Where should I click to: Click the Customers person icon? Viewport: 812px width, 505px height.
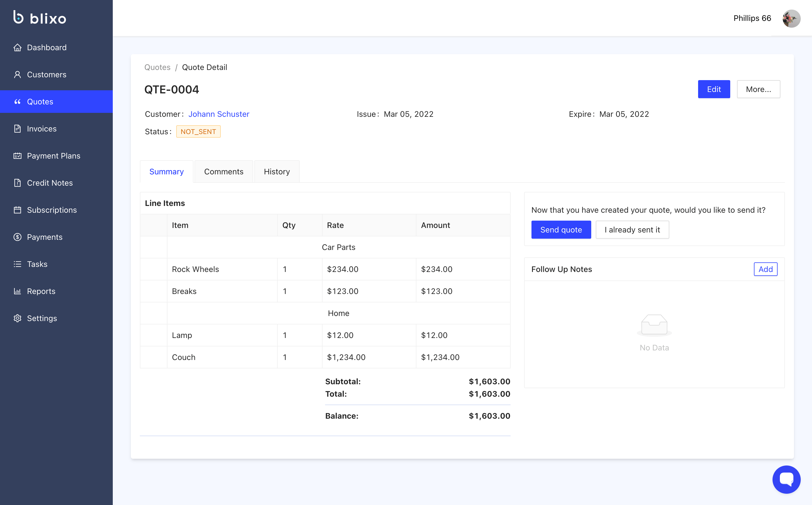coord(17,74)
